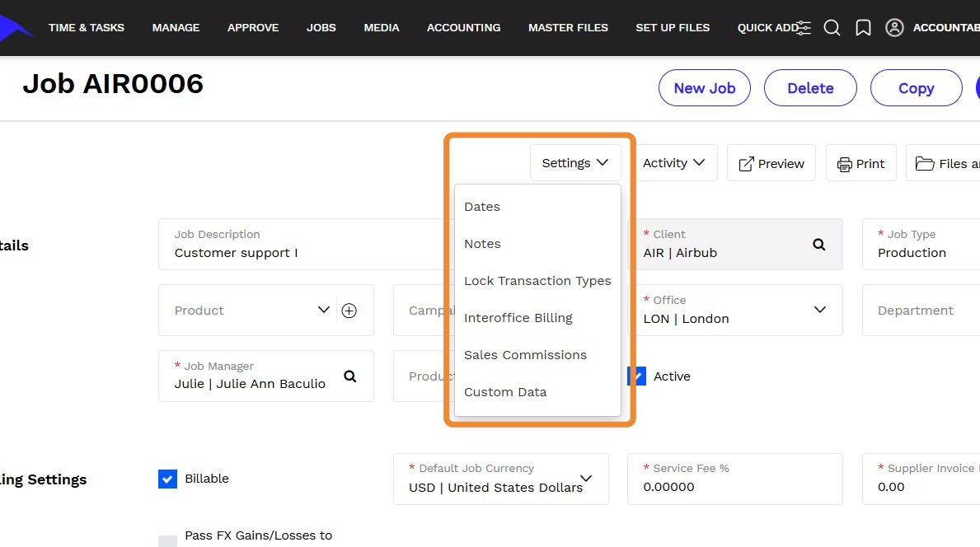
Task: Open the Product dropdown
Action: click(323, 310)
